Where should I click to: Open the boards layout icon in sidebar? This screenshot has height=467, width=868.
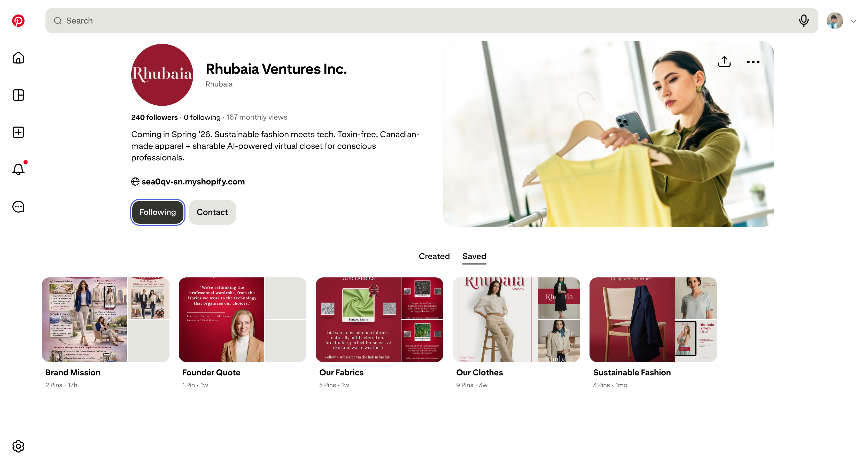coord(18,95)
